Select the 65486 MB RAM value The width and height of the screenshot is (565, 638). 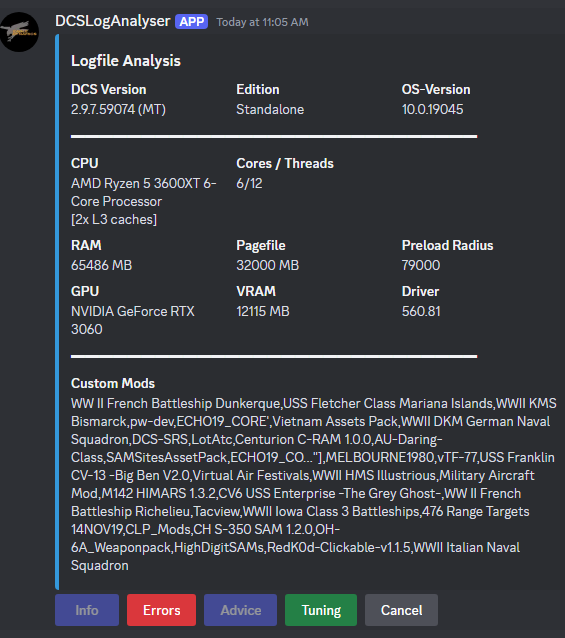[102, 265]
